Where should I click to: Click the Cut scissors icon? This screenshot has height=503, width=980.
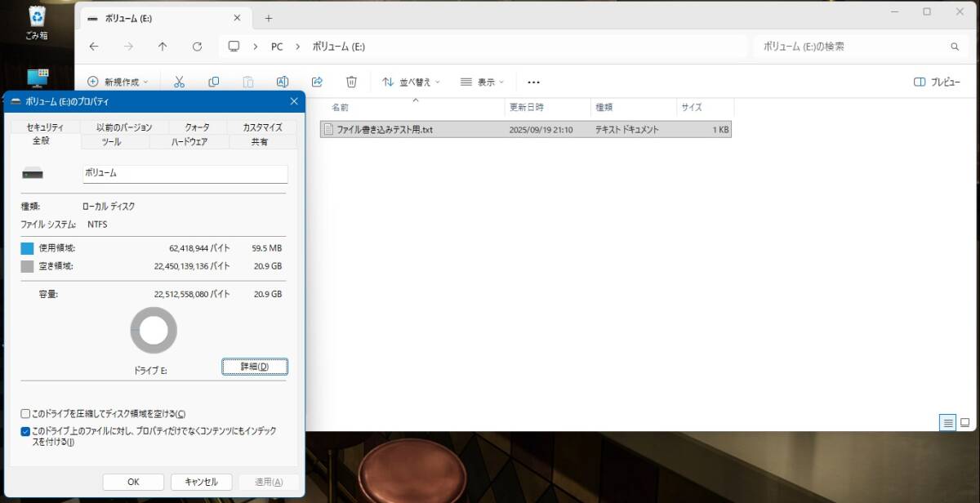(179, 82)
